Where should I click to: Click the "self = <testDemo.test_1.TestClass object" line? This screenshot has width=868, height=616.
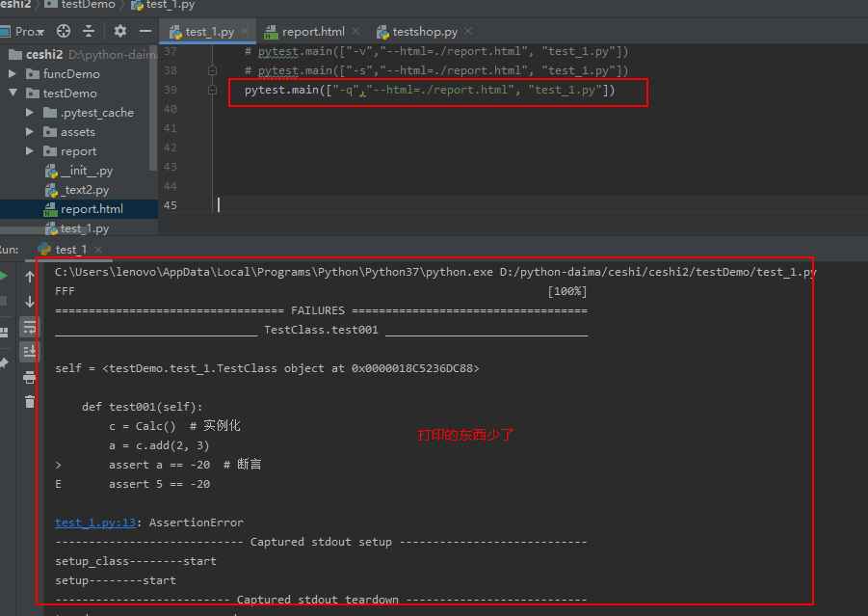click(267, 368)
